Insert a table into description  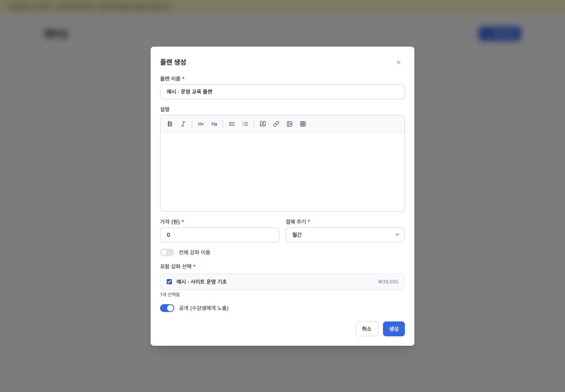tap(303, 124)
